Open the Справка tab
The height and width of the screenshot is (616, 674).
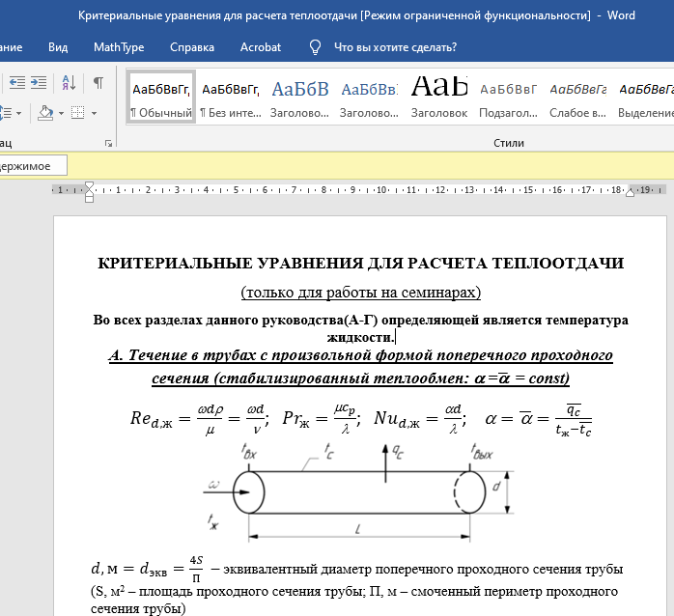(x=192, y=46)
